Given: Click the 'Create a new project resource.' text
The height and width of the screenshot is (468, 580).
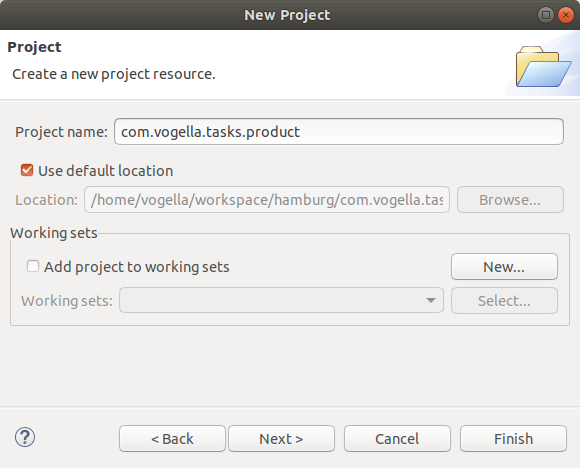Looking at the screenshot, I should (x=114, y=74).
